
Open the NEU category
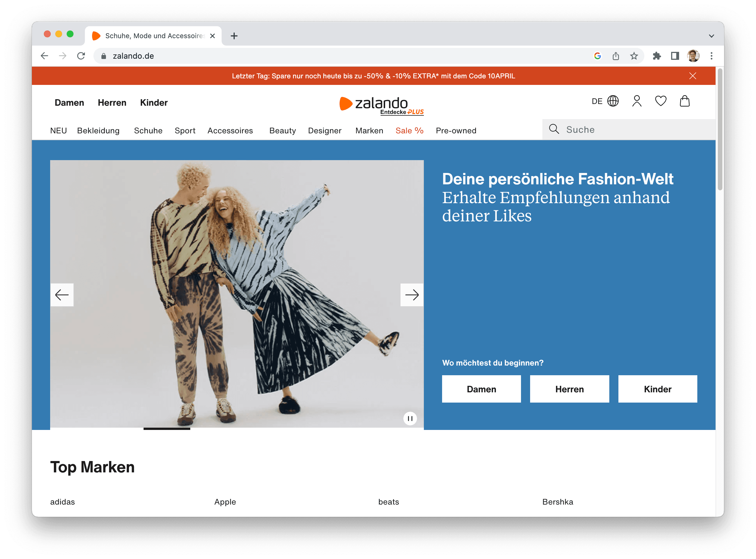click(x=58, y=130)
